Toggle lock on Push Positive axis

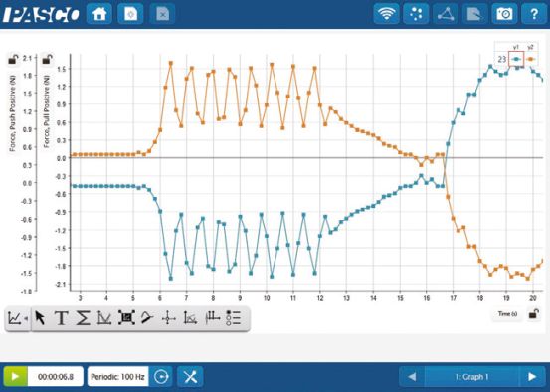point(13,59)
